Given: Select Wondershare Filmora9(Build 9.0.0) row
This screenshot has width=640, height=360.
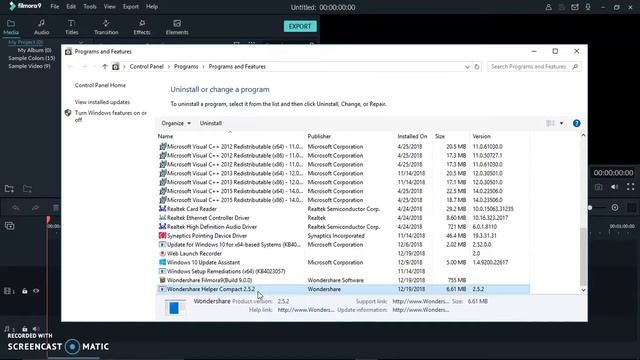Looking at the screenshot, I should click(343, 280).
